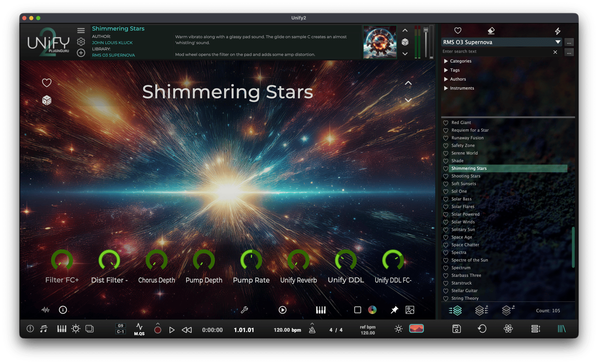
Task: Click the stacked rows with arrows icon
Action: pyautogui.click(x=536, y=329)
